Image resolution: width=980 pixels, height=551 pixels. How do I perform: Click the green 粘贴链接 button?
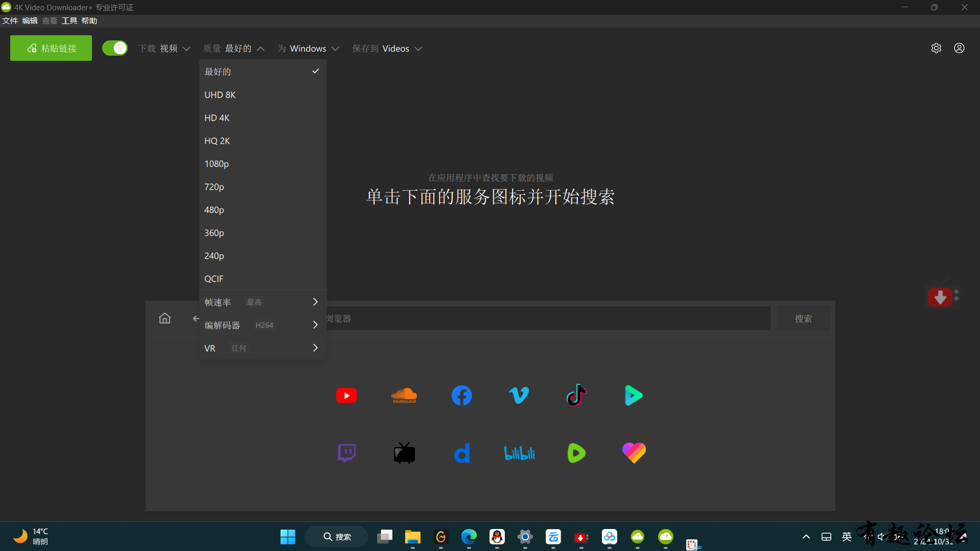tap(51, 48)
